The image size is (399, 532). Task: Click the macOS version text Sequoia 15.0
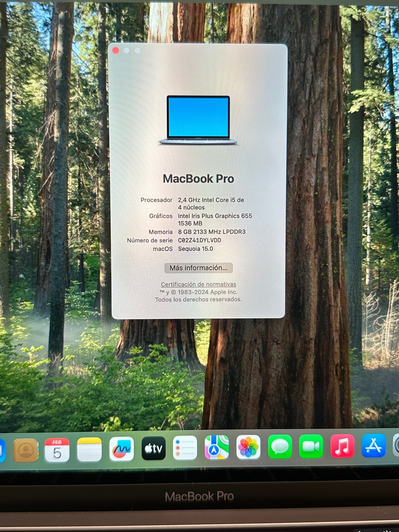click(x=196, y=249)
